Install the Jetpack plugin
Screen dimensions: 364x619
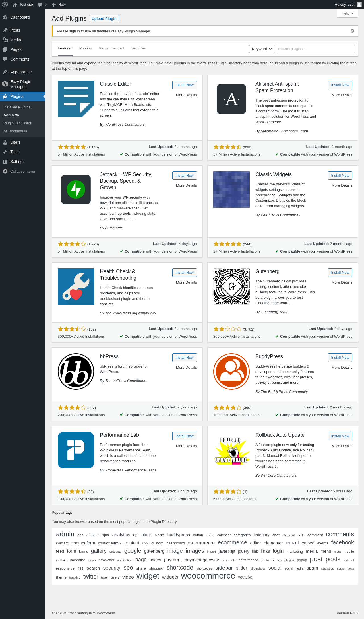[x=185, y=176]
